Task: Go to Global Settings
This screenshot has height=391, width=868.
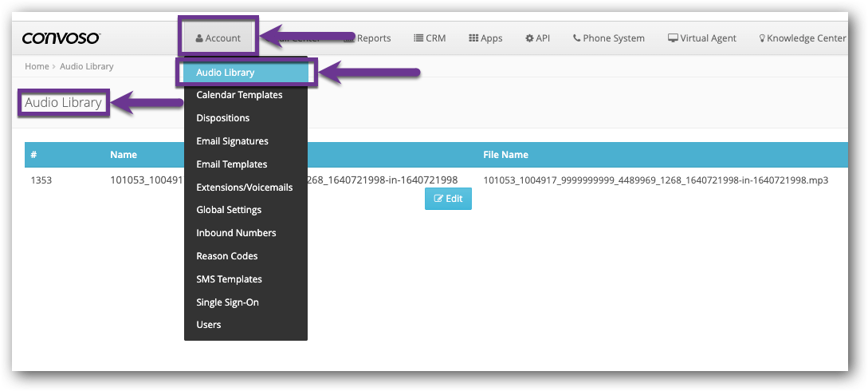Action: point(229,210)
